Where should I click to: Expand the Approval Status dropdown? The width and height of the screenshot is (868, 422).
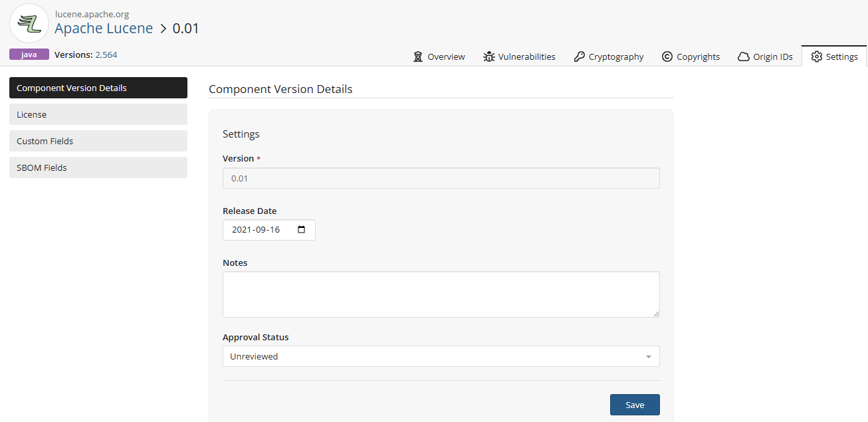point(441,356)
